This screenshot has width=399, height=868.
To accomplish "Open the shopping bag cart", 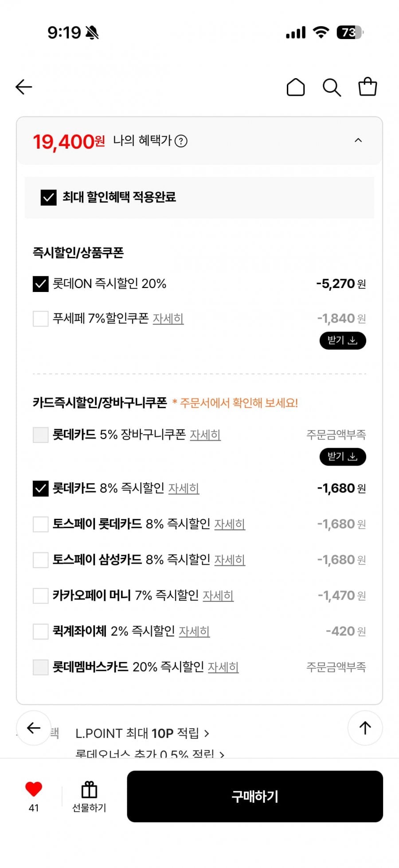I will (368, 87).
